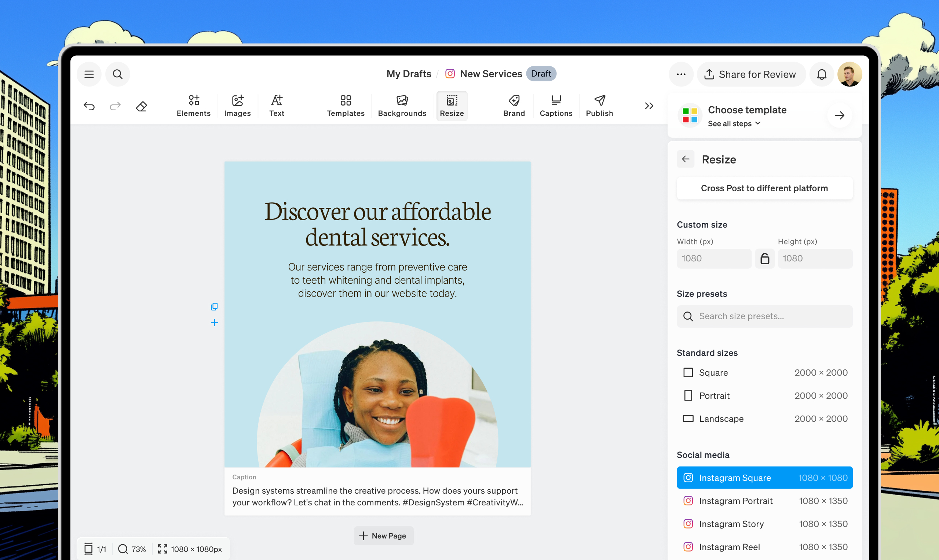Duplicate the page with copy icon

[214, 307]
